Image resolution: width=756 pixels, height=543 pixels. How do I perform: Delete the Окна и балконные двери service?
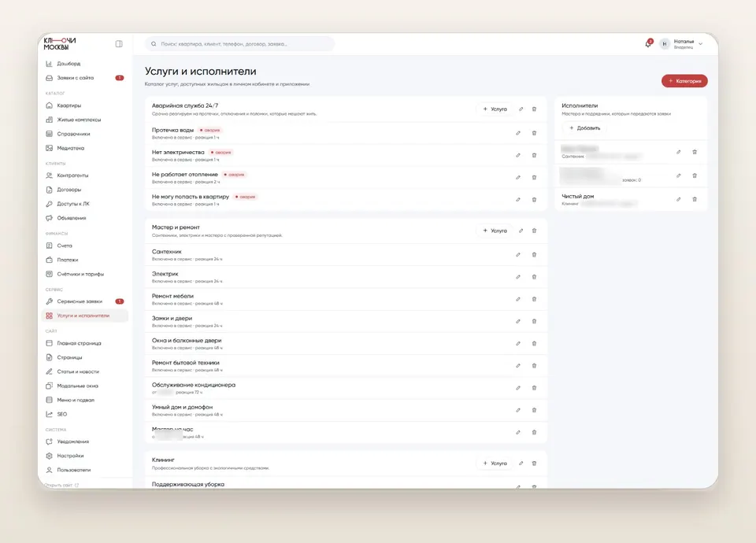(x=534, y=344)
